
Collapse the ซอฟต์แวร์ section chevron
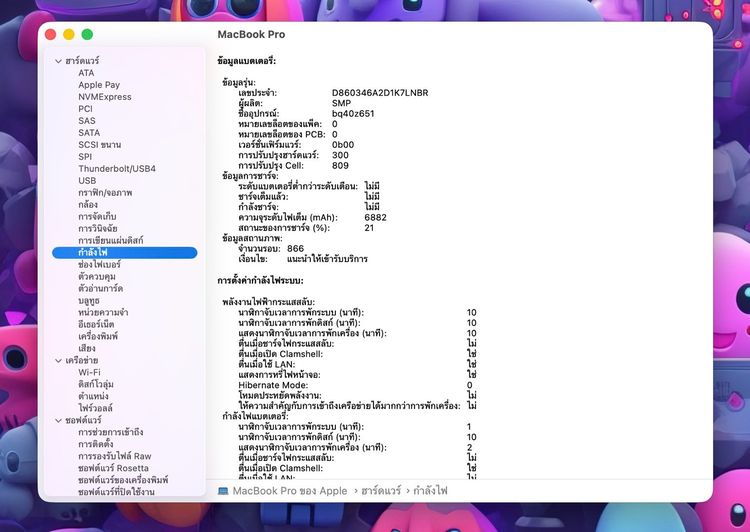[x=58, y=420]
